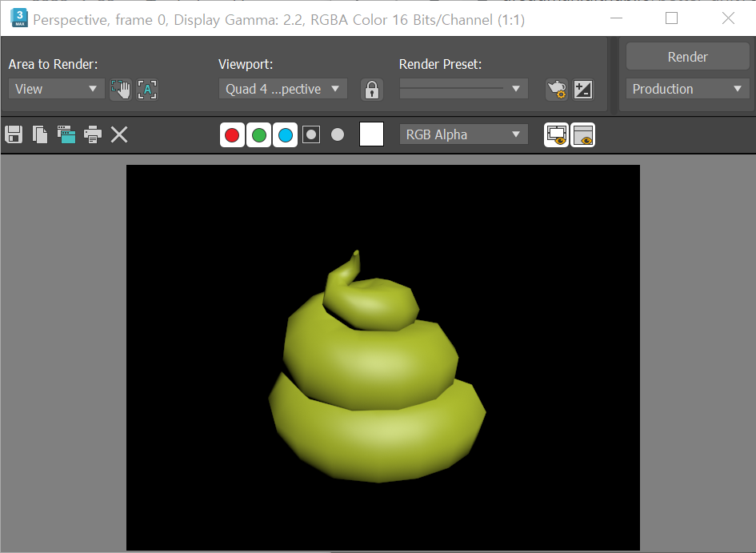756x553 pixels.
Task: Clear the rendered image with X icon
Action: pyautogui.click(x=119, y=134)
